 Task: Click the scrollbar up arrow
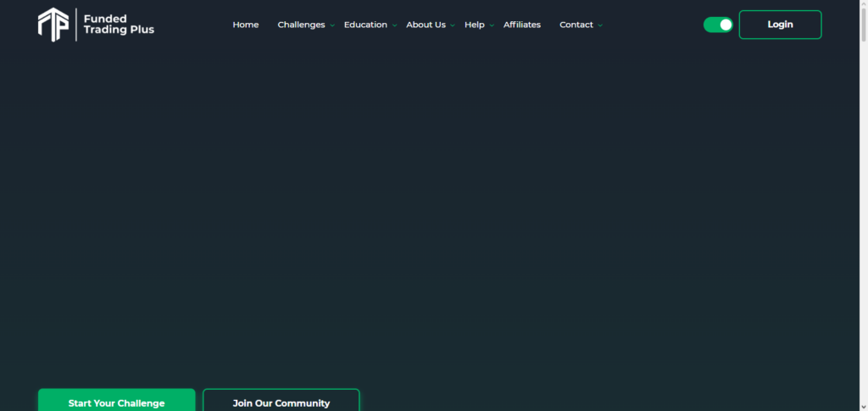[x=863, y=4]
